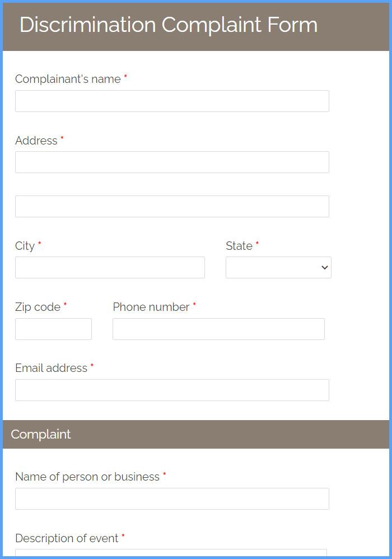
Task: Click the Complainant's name input field
Action: pyautogui.click(x=172, y=101)
